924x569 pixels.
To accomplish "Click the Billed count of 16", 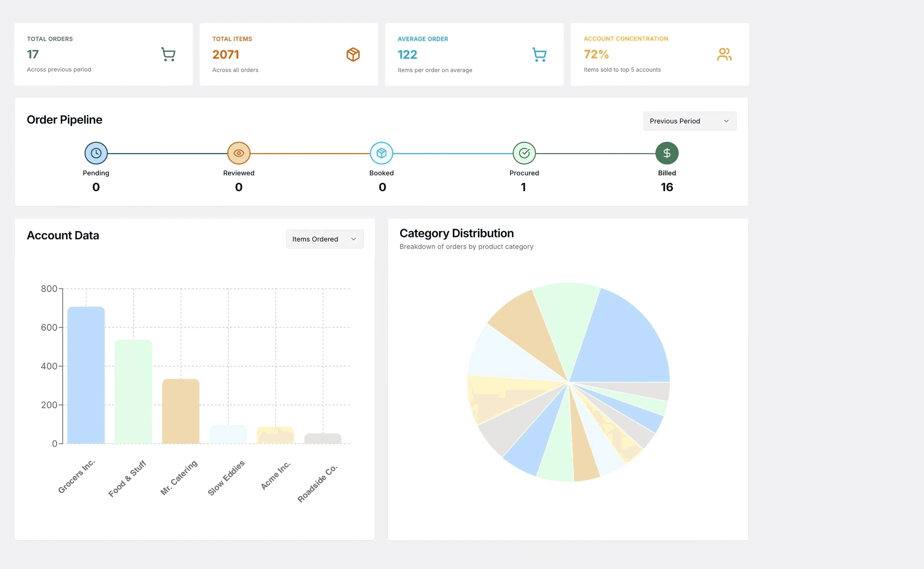I will point(667,187).
